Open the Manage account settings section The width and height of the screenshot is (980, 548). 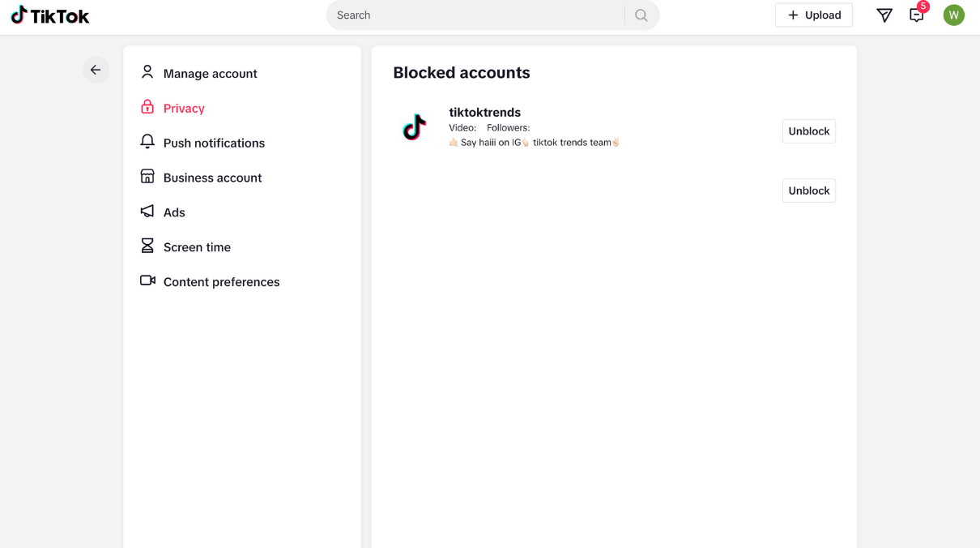pos(210,72)
